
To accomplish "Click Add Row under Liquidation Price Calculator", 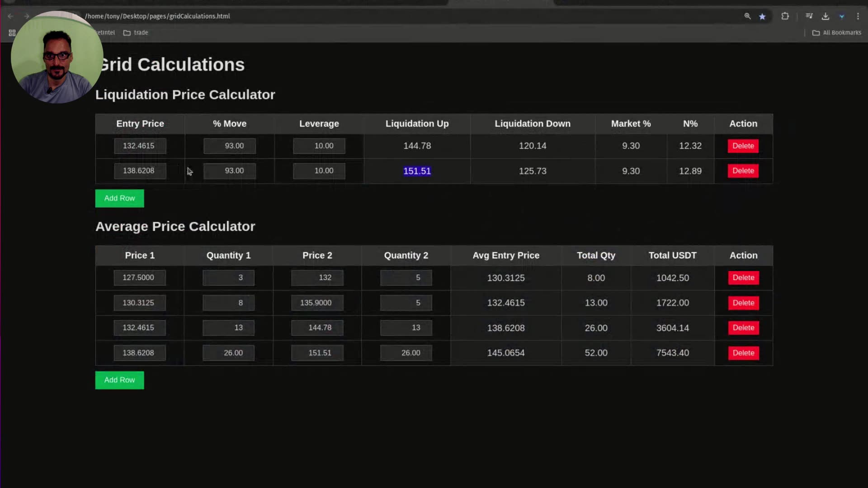I will coord(119,198).
